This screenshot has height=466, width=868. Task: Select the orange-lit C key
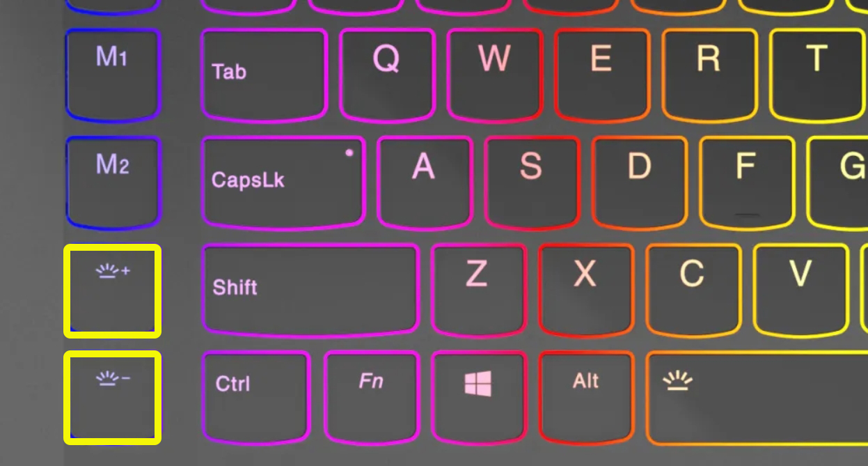pyautogui.click(x=694, y=289)
